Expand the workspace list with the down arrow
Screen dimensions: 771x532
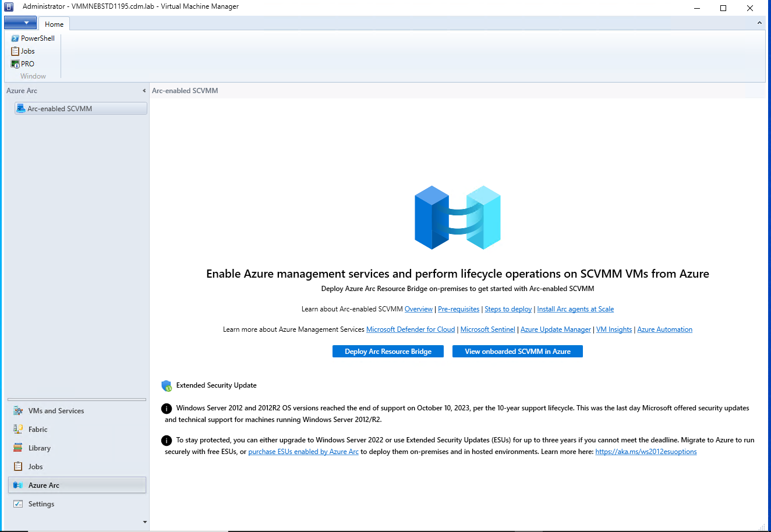point(144,522)
